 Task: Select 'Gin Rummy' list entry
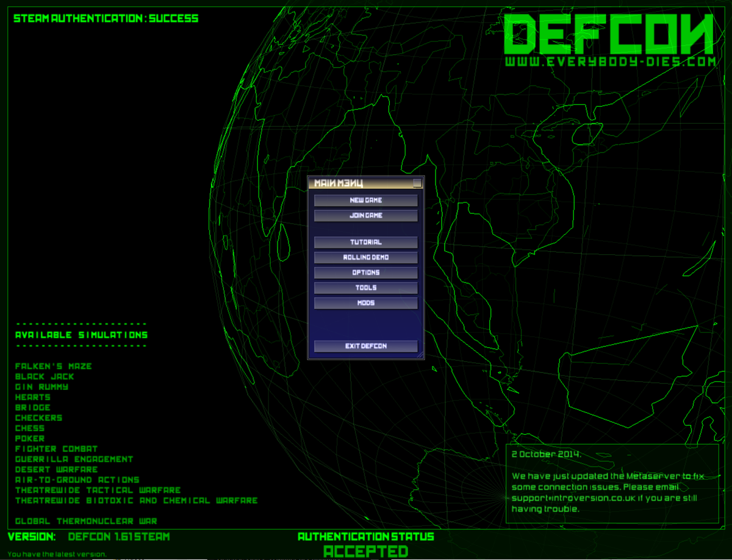tap(42, 387)
